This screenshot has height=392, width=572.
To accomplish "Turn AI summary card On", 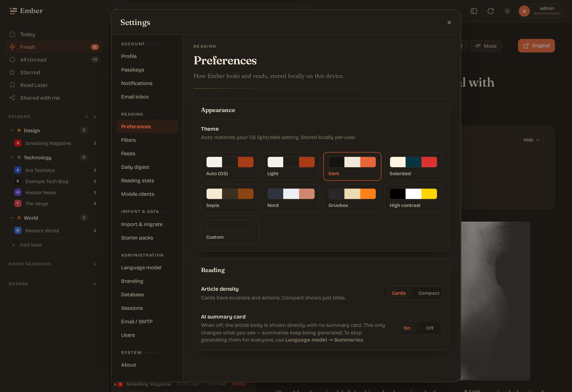I will (407, 328).
